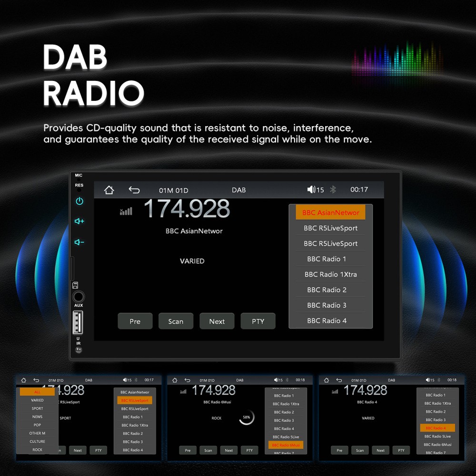Choose POP in the PTY category menu
476x476 pixels.
point(37,425)
